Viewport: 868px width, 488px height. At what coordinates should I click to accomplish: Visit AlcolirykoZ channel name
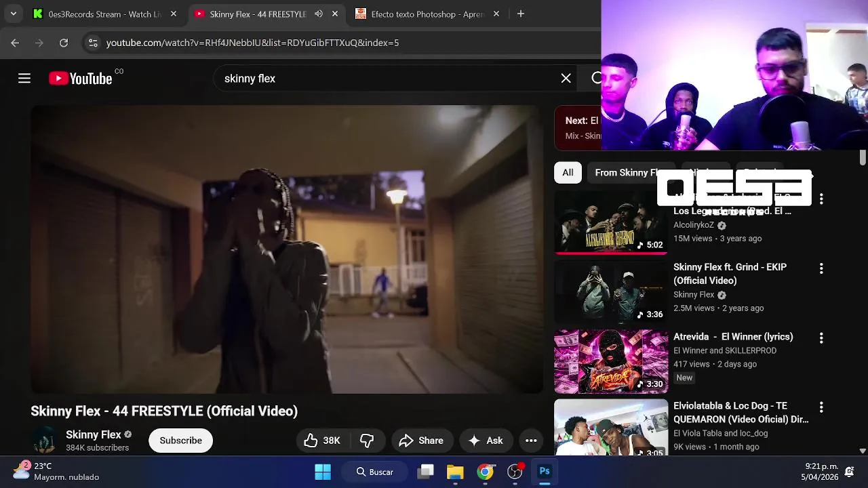694,225
